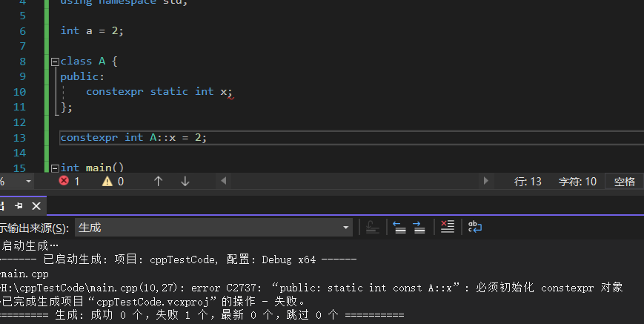The height and width of the screenshot is (324, 644).
Task: Go to previous issue with up arrow
Action: 158,181
